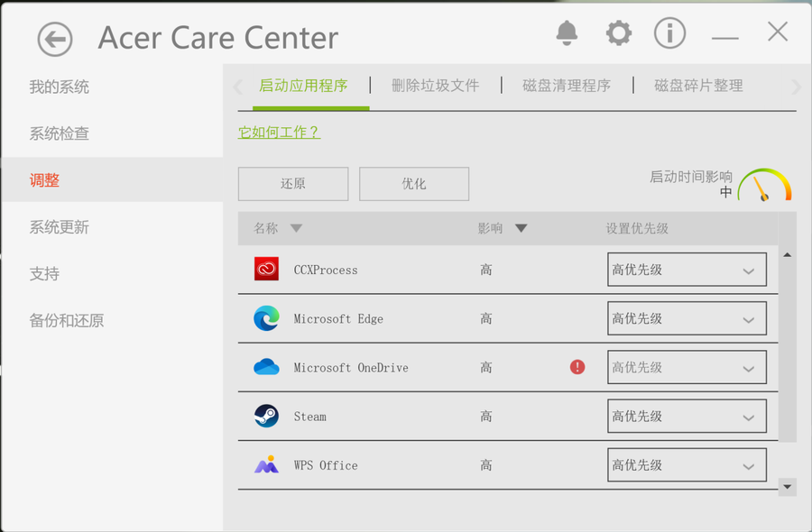Click the 影响 column header text
The width and height of the screenshot is (812, 532).
[491, 228]
